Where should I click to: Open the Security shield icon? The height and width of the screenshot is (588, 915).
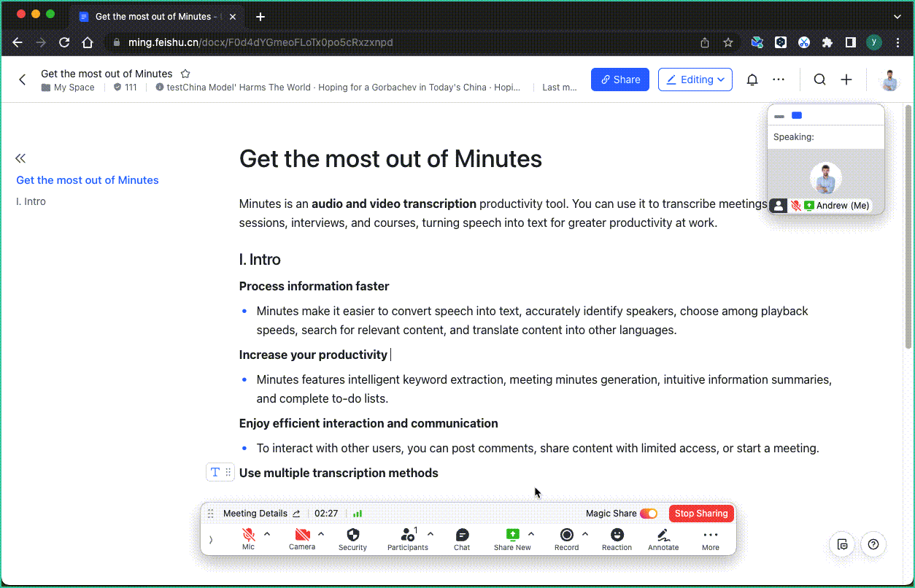point(352,535)
